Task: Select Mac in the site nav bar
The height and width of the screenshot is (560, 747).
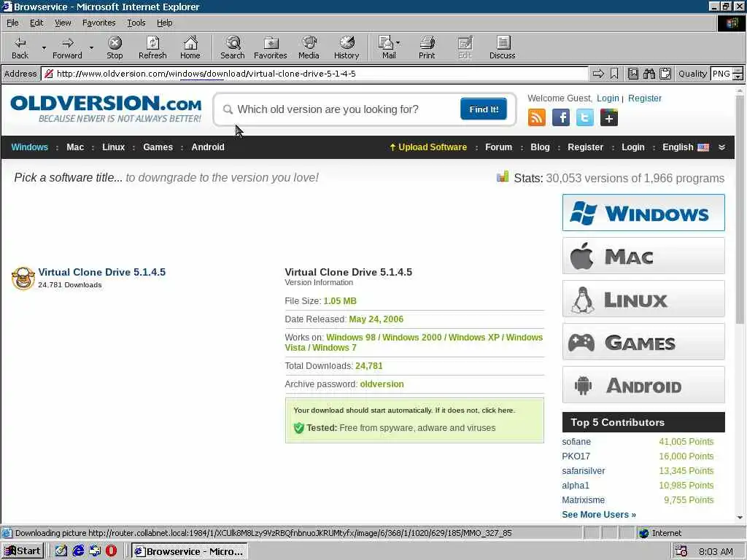Action: click(75, 147)
